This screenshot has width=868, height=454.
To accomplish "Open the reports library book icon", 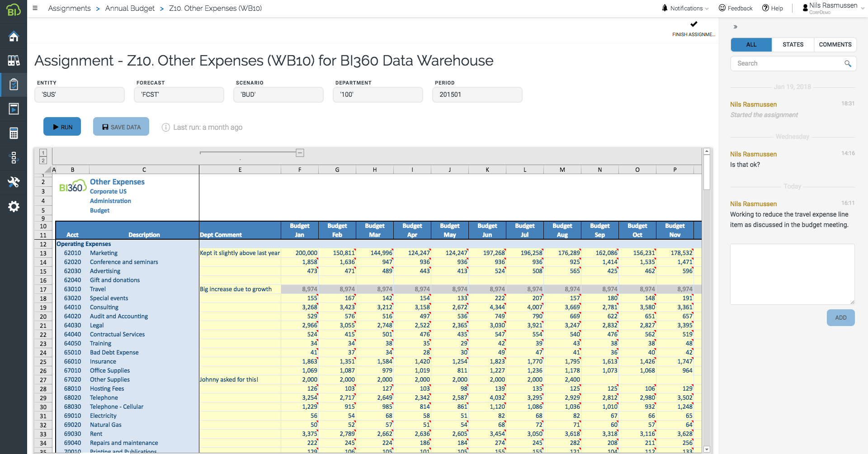I will (14, 60).
